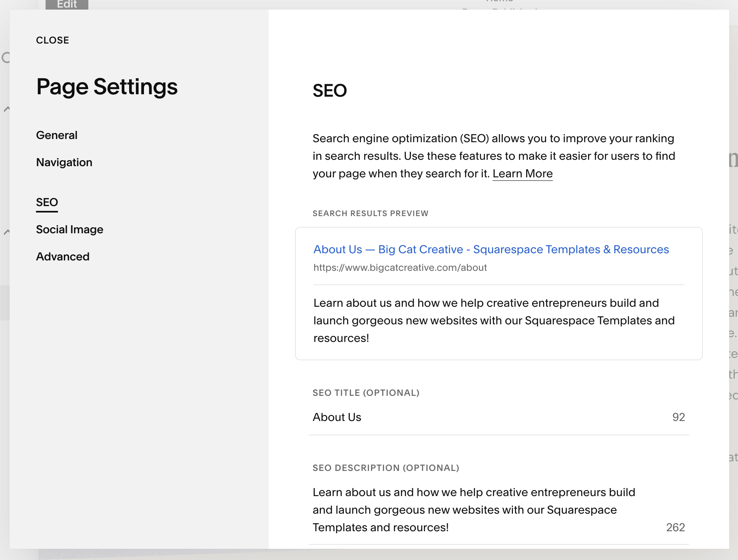Click the SEO Description (Optional) label
Screen dimensions: 738x560
(386, 468)
